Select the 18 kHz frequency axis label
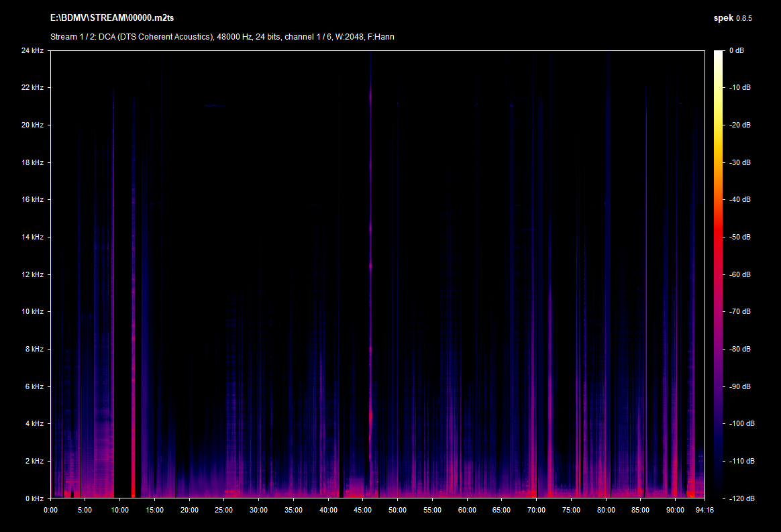This screenshot has width=781, height=532. coord(32,162)
